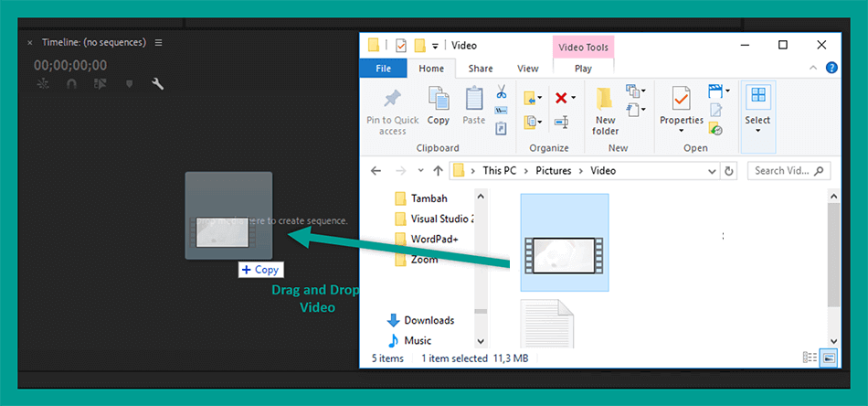Screen dimensions: 868x406
Task: Click the Search Video input box
Action: click(x=789, y=171)
